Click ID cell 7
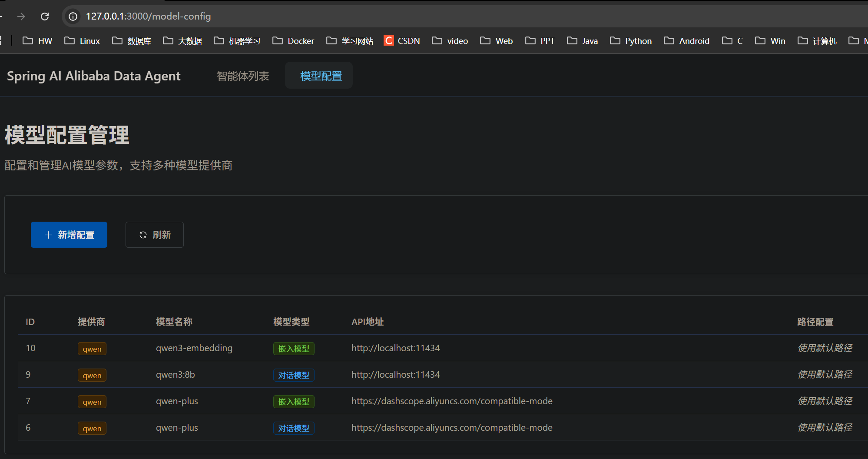 tap(28, 401)
